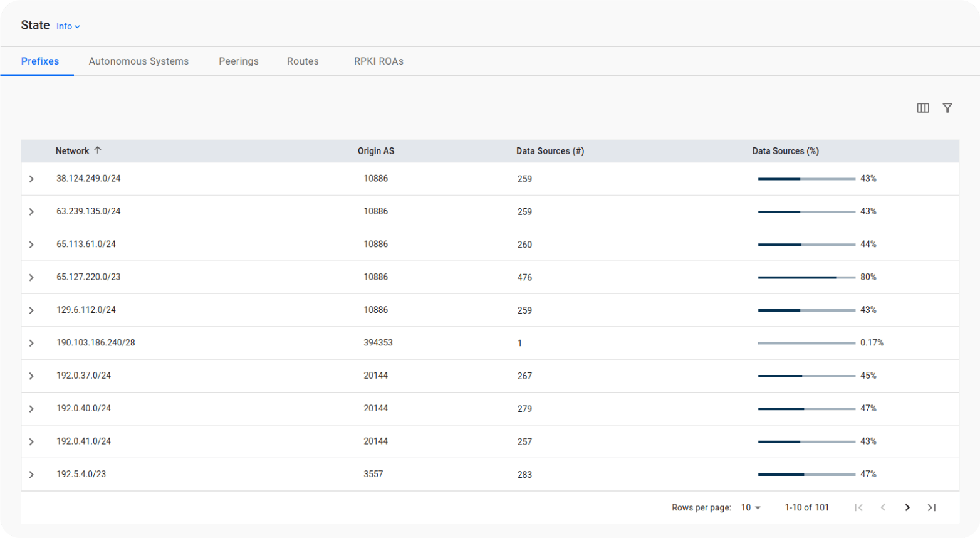980x538 pixels.
Task: Open the Rows per page dropdown
Action: (x=750, y=507)
